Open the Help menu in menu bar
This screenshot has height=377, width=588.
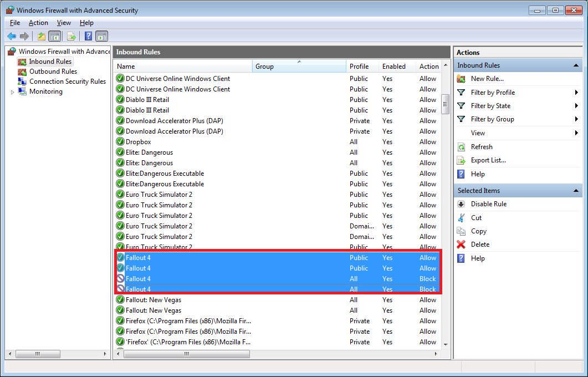86,23
